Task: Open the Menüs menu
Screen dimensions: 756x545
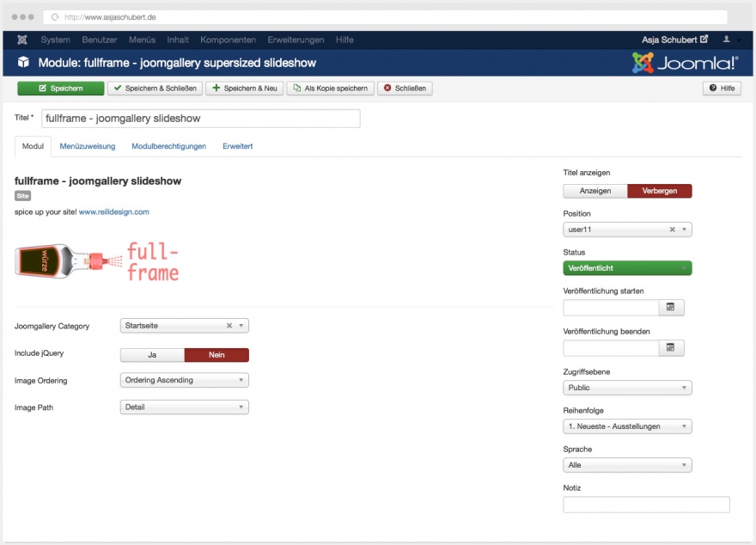Action: click(143, 40)
